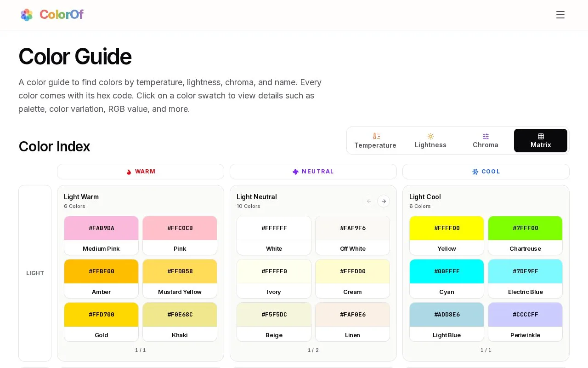Open the Medium Pink #FAB9DA swatch

[x=101, y=236]
